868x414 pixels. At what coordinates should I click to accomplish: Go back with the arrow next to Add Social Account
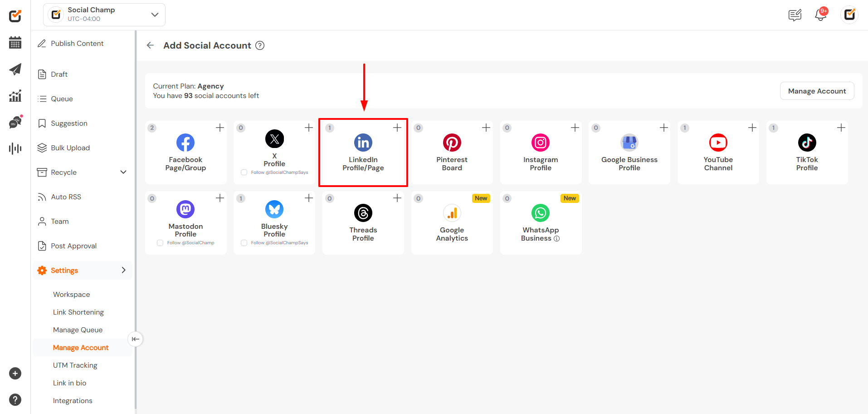click(151, 45)
